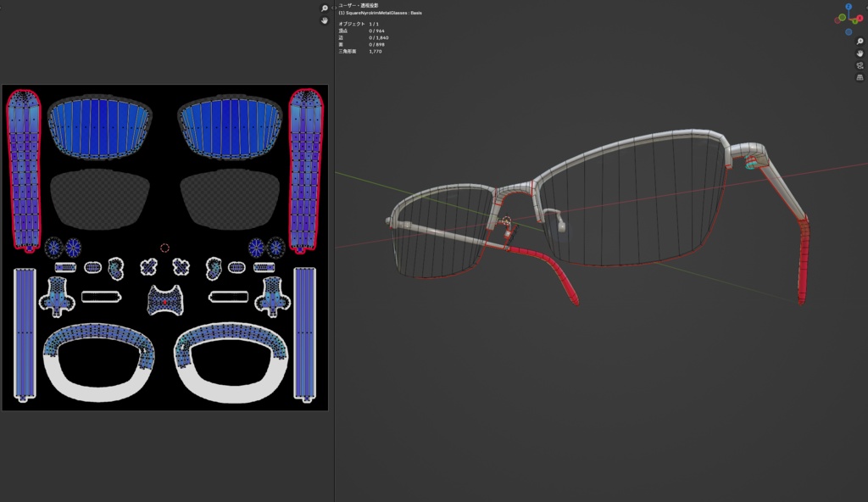
Task: Select the Zoom magnifier icon in the viewport sidebar
Action: pos(860,42)
